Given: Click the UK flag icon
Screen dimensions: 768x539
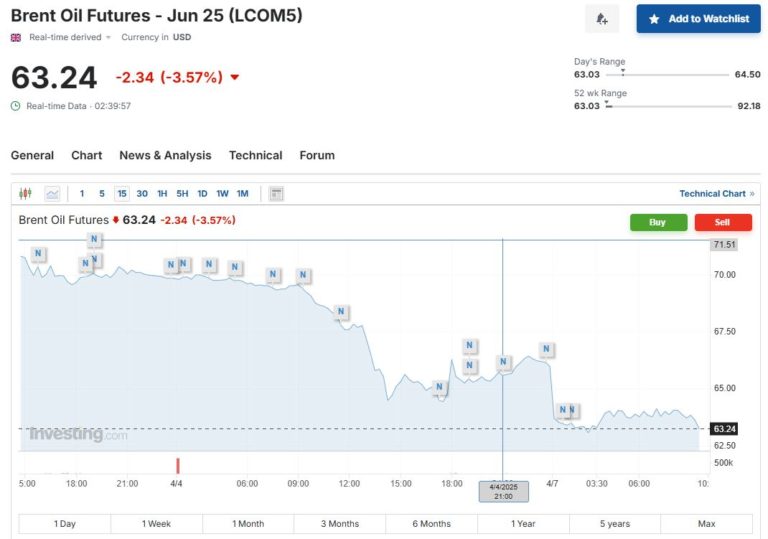Looking at the screenshot, I should (x=16, y=37).
